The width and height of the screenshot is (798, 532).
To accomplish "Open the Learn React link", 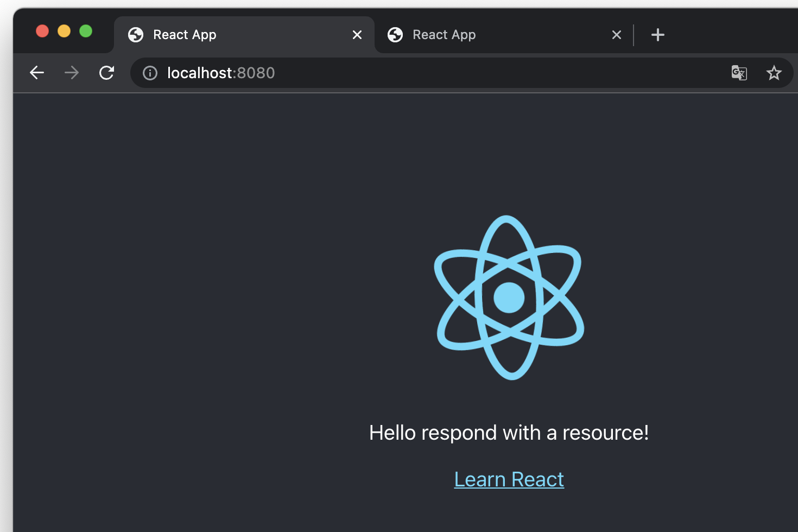I will (509, 479).
